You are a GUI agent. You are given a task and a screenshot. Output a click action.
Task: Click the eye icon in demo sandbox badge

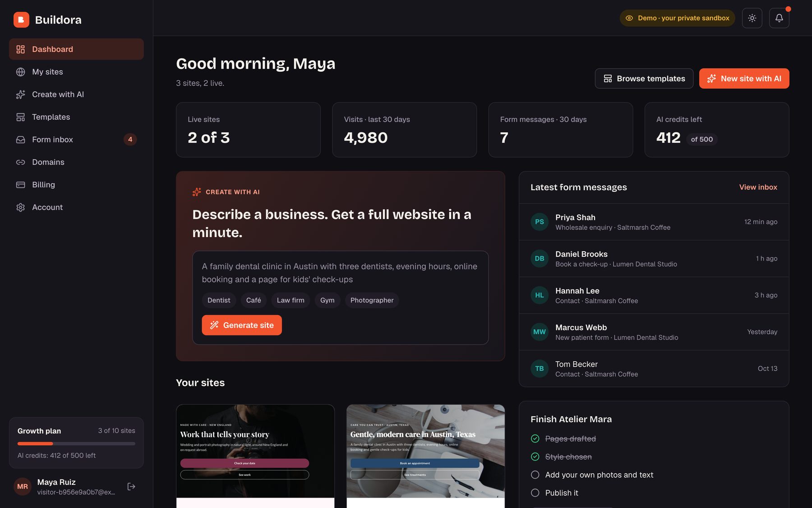point(629,18)
